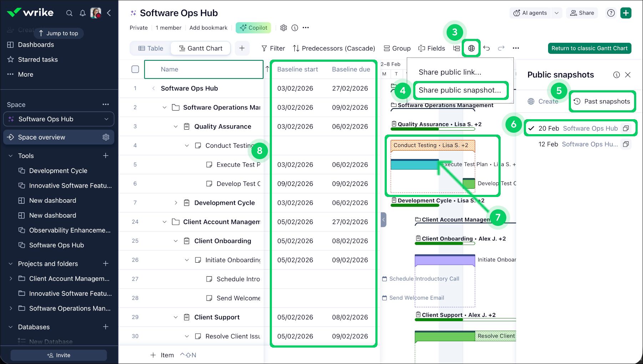This screenshot has height=364, width=643.
Task: Collapse the Quality Assurance row
Action: (x=176, y=127)
